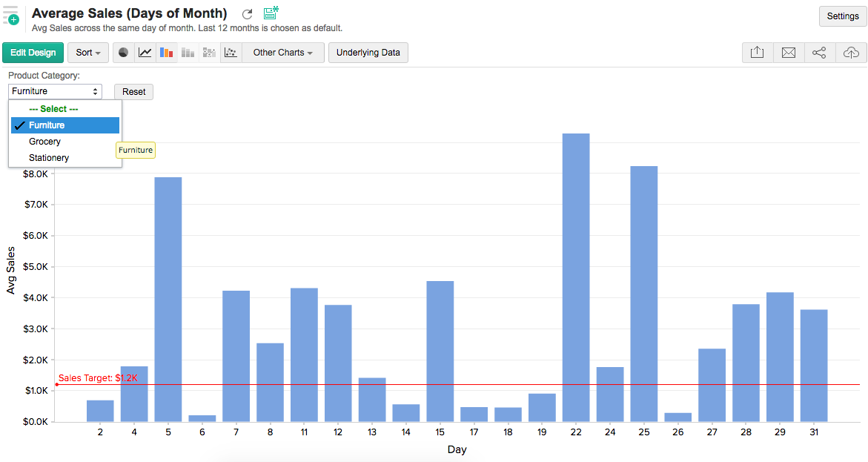Image resolution: width=868 pixels, height=462 pixels.
Task: Click the green save-as icon by the title
Action: [271, 13]
